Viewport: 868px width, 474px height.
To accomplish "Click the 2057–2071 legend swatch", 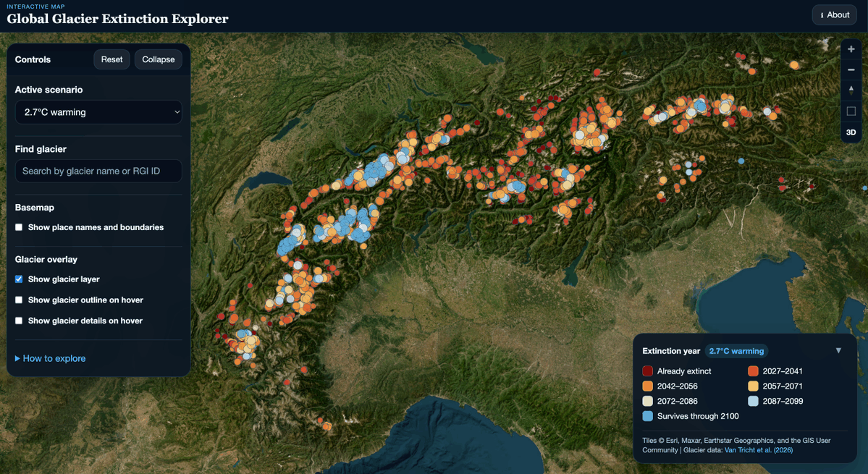I will (x=753, y=386).
